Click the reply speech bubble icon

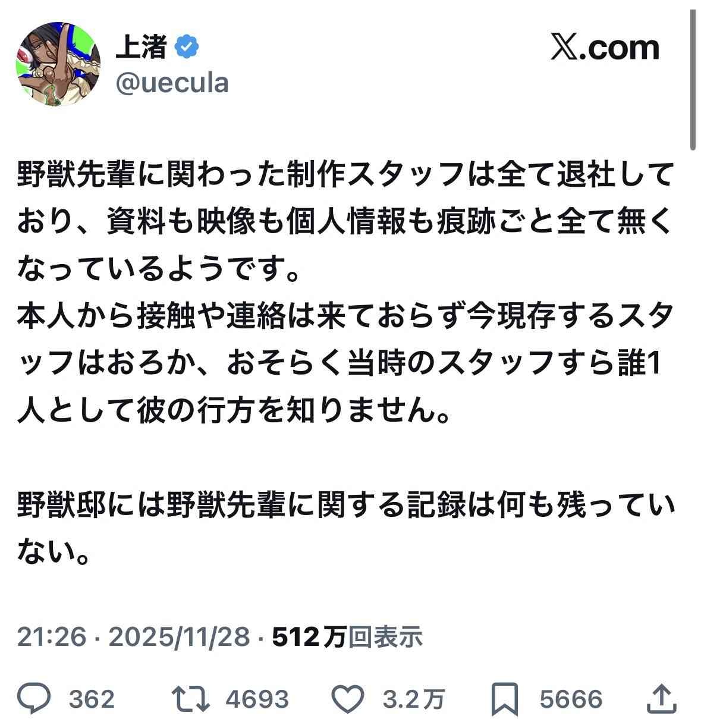pos(34,699)
